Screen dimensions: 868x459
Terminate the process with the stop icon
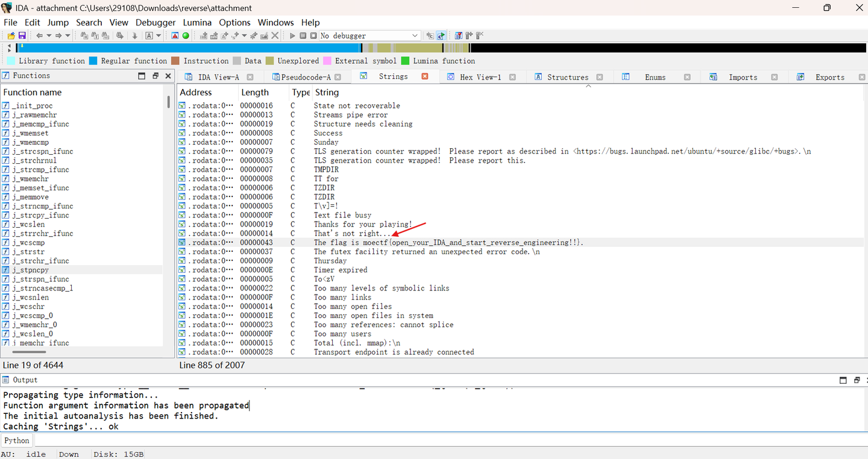313,36
